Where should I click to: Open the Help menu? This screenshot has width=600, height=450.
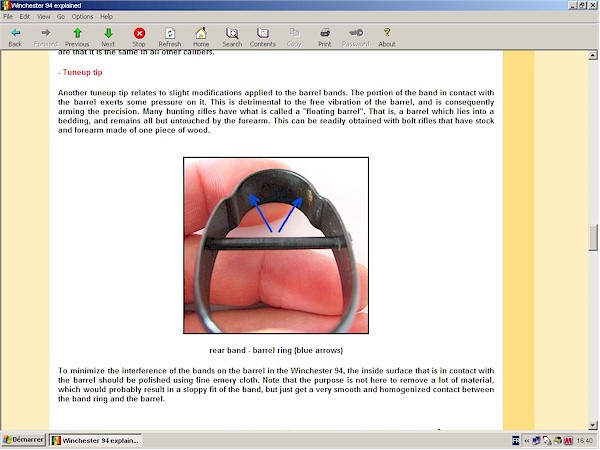pos(106,16)
